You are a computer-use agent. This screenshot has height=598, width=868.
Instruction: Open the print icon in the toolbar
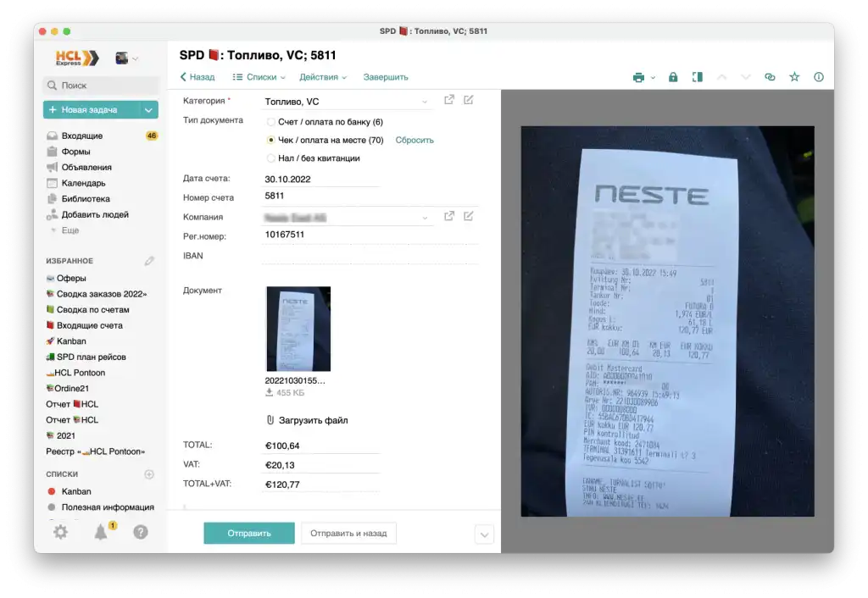(638, 77)
